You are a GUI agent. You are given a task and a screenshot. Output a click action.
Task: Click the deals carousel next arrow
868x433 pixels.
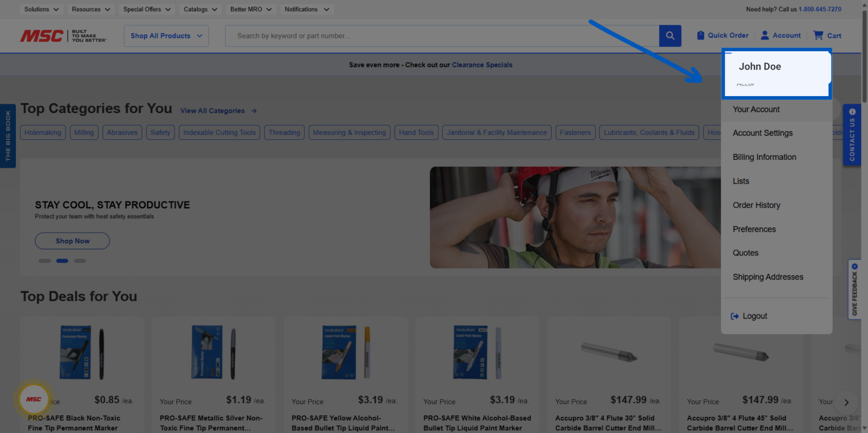(x=846, y=402)
